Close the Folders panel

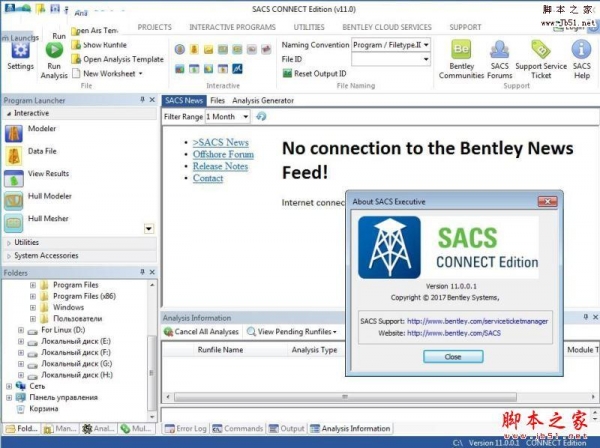coord(152,272)
